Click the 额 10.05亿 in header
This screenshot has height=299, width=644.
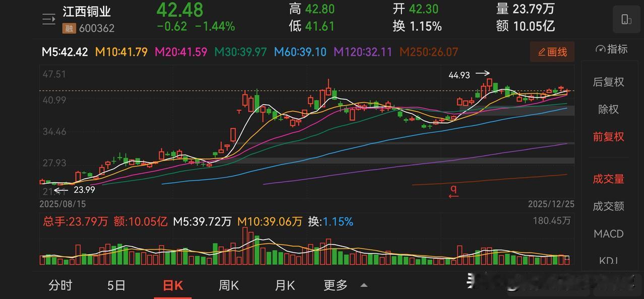coord(526,26)
